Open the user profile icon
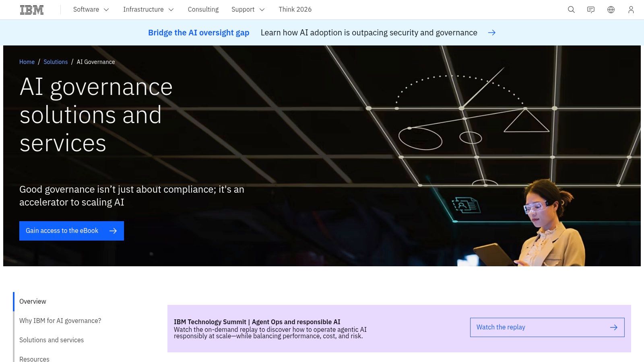This screenshot has height=362, width=644. tap(631, 10)
